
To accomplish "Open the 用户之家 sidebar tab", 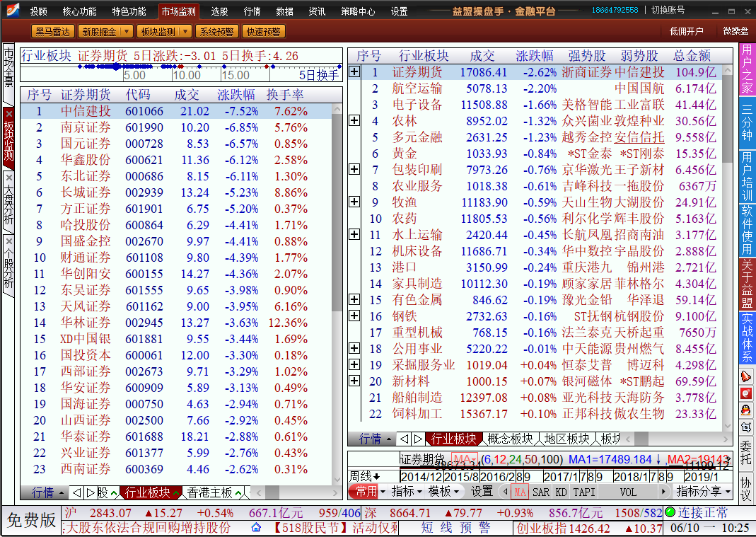I will pos(746,69).
